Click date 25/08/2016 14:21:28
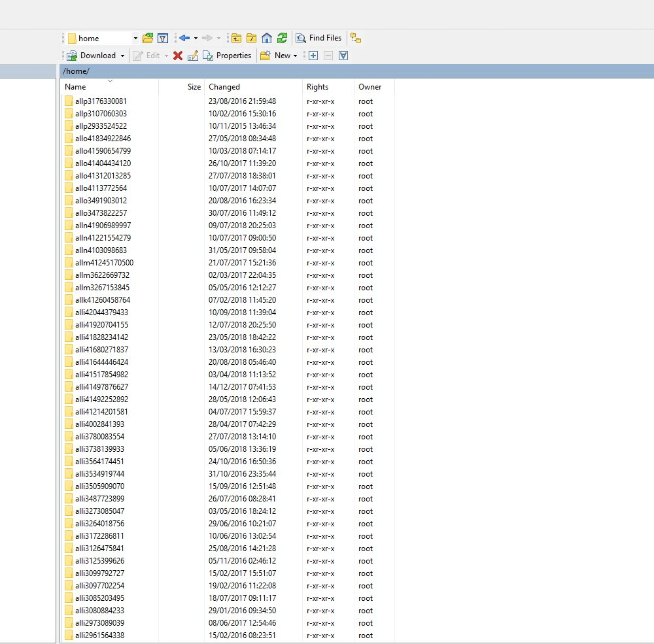The height and width of the screenshot is (644, 654). tap(243, 549)
